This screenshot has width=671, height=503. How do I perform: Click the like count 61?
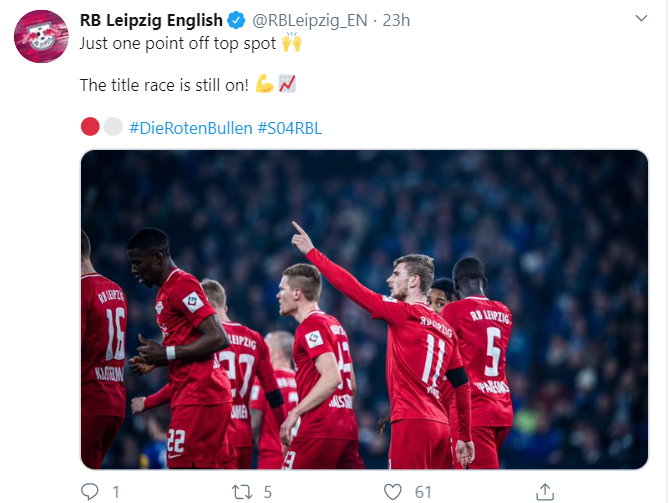coord(423,492)
